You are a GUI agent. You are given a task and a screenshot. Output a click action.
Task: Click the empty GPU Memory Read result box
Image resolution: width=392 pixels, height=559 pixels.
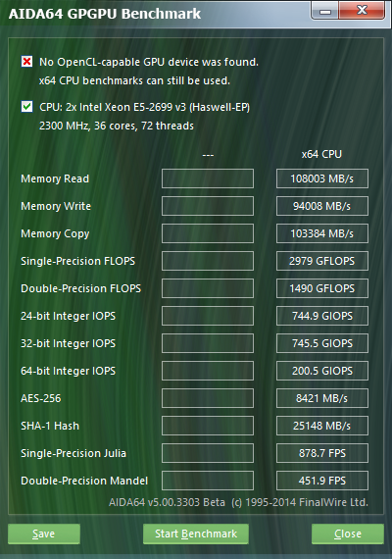208,178
